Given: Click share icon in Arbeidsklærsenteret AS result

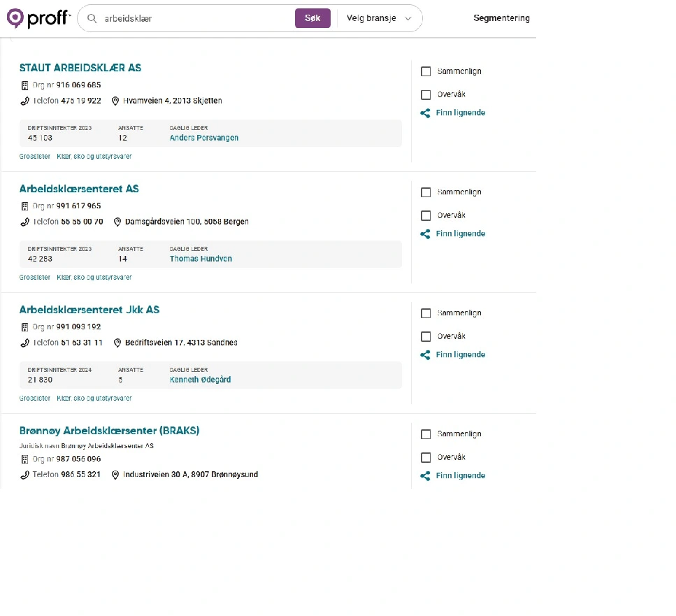Looking at the screenshot, I should pyautogui.click(x=425, y=234).
